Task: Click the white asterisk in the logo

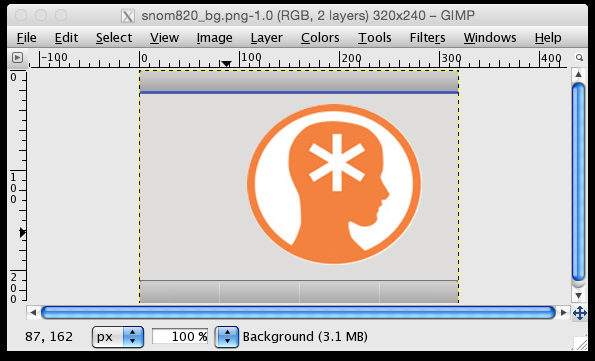Action: 337,162
